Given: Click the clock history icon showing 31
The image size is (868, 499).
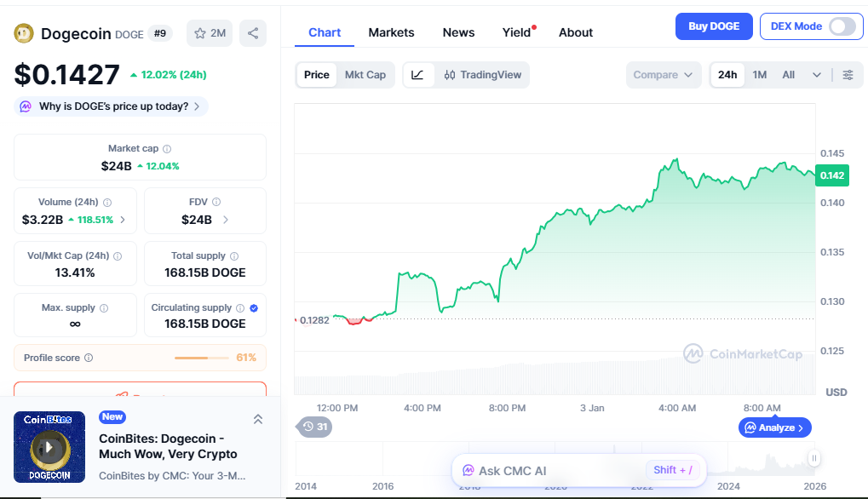Looking at the screenshot, I should coord(313,427).
